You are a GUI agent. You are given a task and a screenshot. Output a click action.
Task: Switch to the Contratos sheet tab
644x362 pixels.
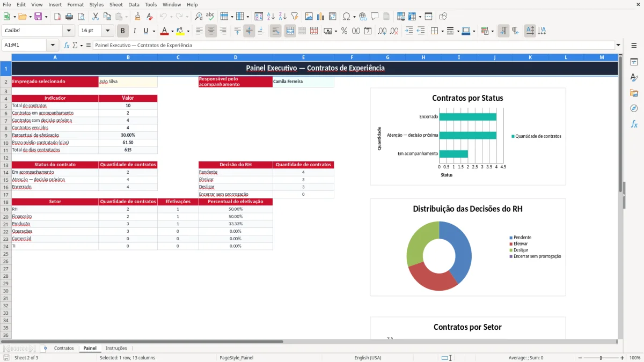pos(64,349)
